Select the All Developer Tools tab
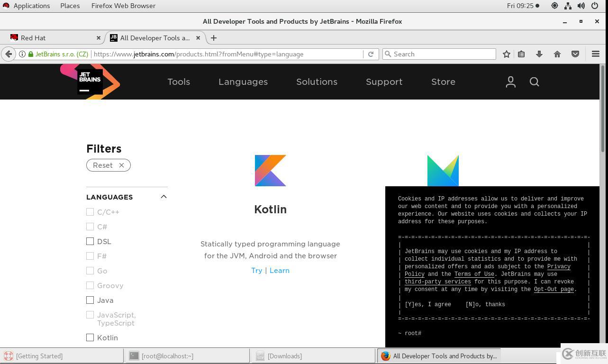The height and width of the screenshot is (364, 608). coord(154,38)
